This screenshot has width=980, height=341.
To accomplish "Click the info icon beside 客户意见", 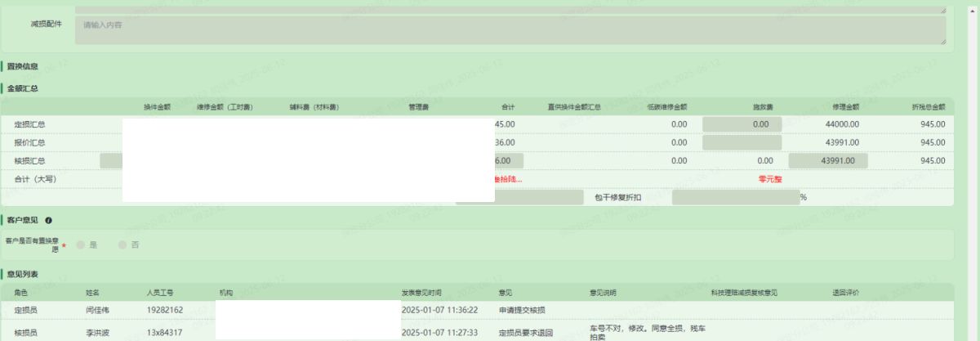I will tap(49, 221).
